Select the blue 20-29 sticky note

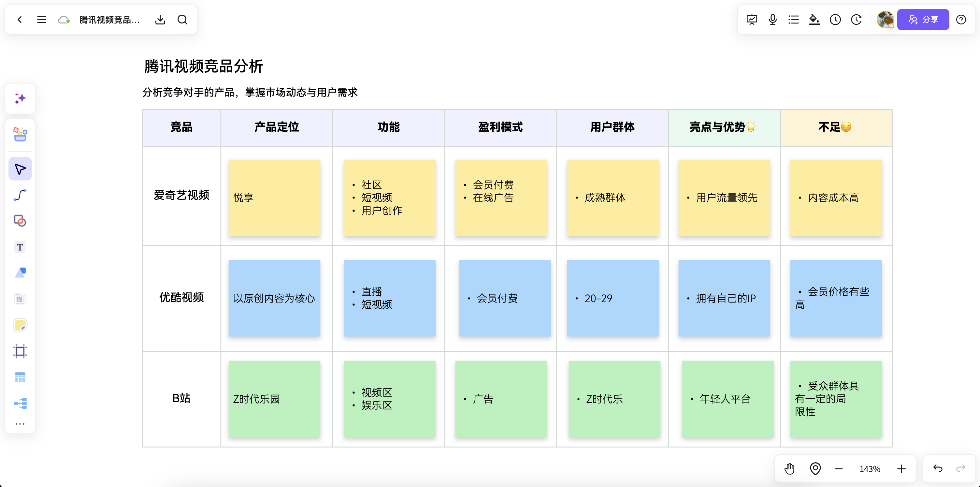612,298
